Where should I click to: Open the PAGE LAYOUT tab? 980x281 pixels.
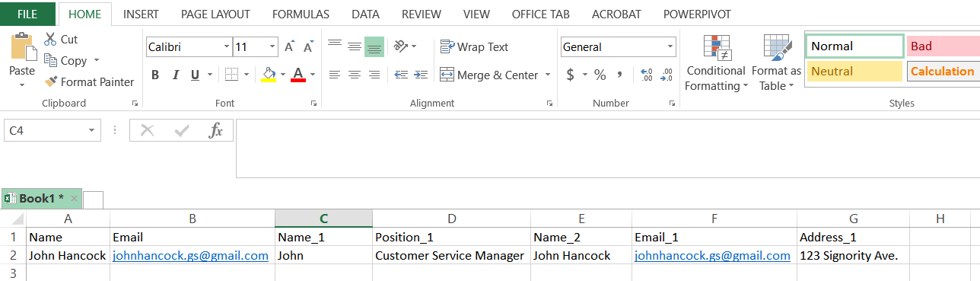[x=215, y=14]
